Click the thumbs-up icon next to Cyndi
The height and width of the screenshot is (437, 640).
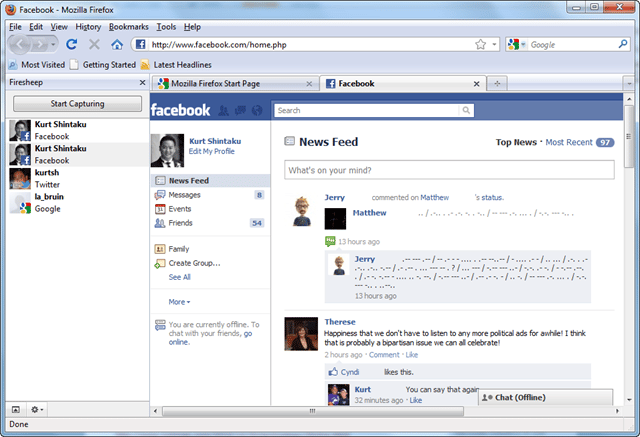pyautogui.click(x=333, y=372)
